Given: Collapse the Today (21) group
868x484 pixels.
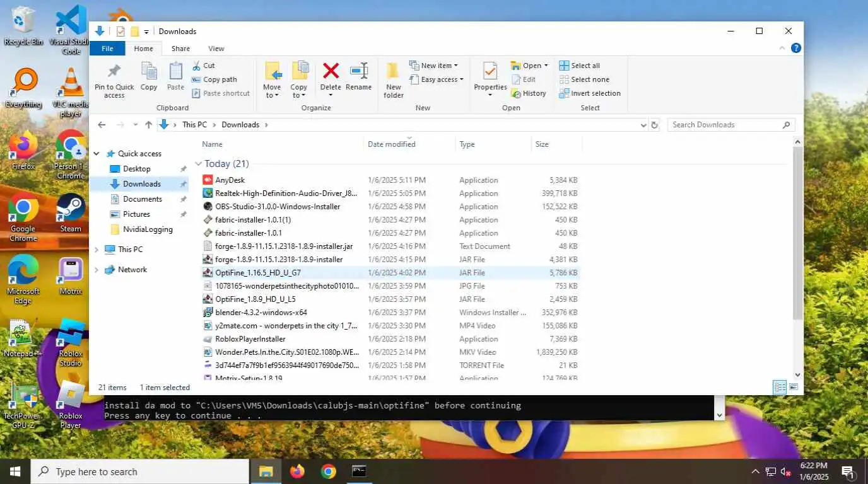Looking at the screenshot, I should pyautogui.click(x=198, y=164).
